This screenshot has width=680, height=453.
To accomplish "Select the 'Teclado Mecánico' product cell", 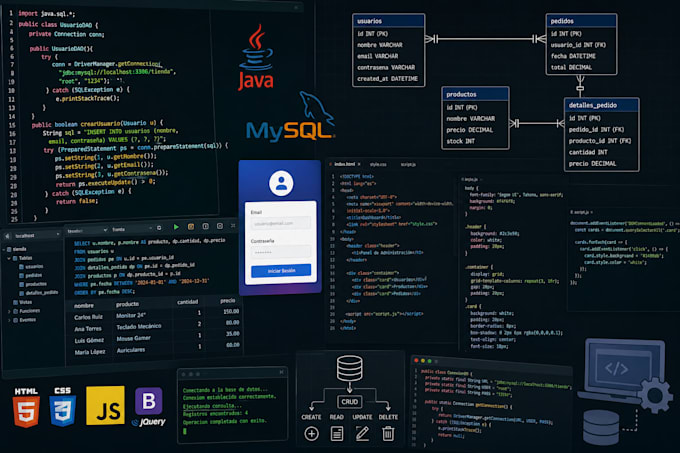I will click(x=139, y=327).
